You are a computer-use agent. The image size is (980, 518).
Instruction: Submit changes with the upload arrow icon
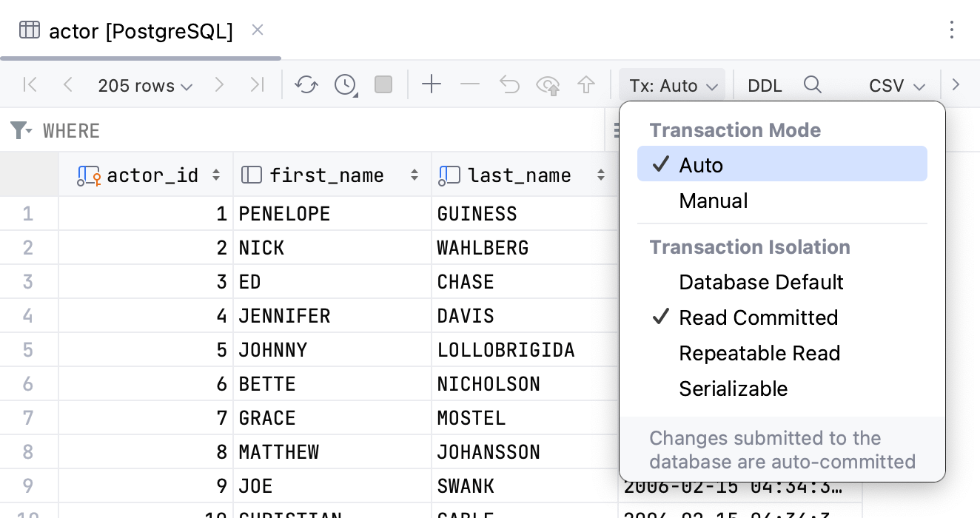tap(586, 84)
